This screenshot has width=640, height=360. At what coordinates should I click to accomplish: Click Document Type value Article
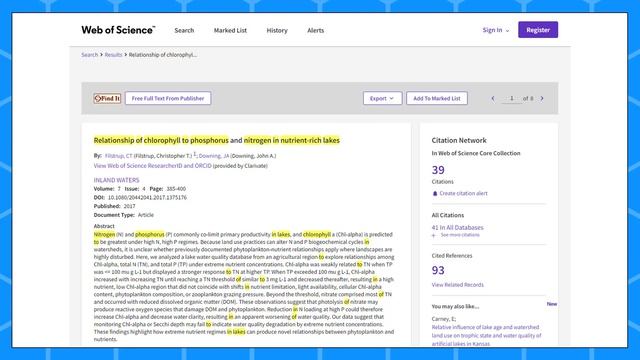click(x=146, y=215)
